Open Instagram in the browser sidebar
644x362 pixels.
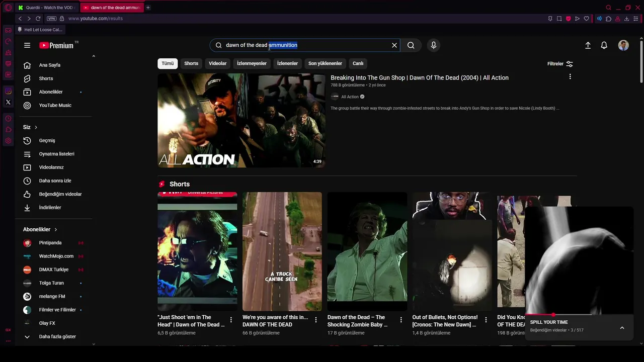click(8, 91)
